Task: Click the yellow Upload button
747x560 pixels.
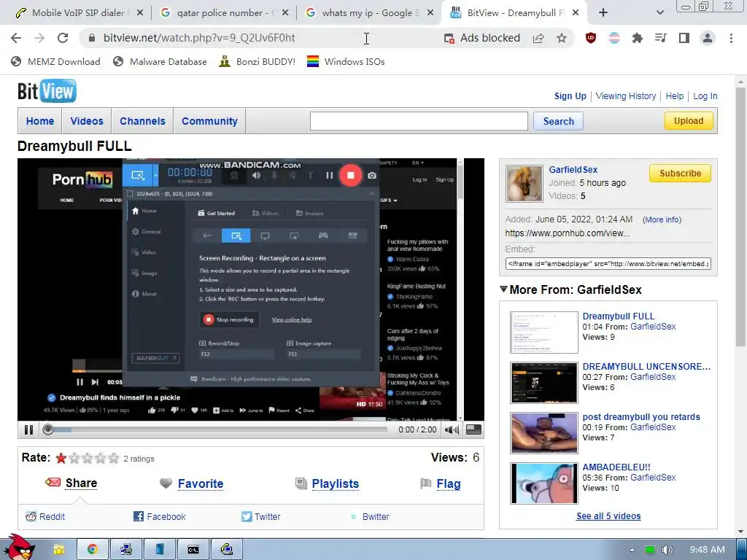Action: click(689, 121)
